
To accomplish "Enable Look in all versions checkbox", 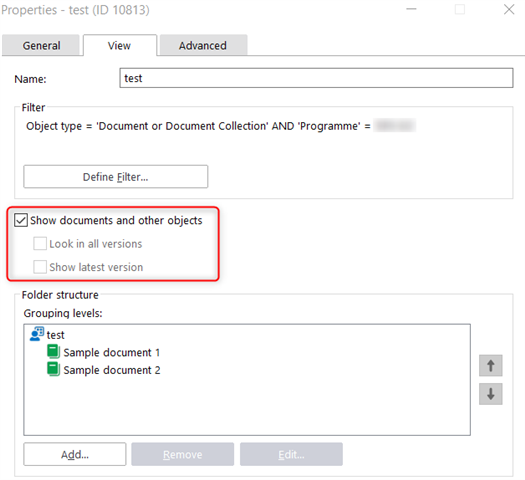I will pos(40,244).
